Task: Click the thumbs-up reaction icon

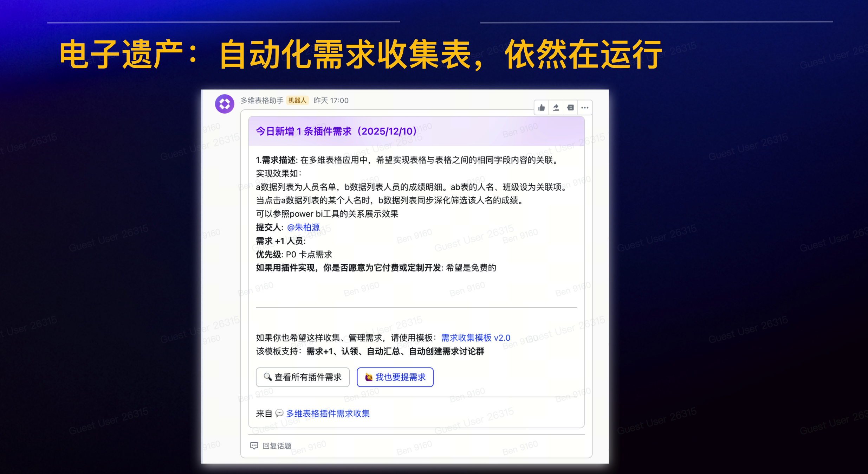Action: [542, 108]
